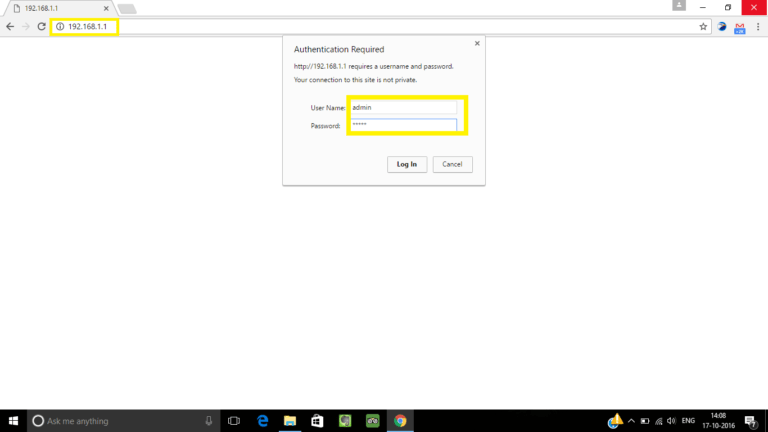Click the Chrome profile avatar button
This screenshot has height=432, width=768.
(x=679, y=5)
